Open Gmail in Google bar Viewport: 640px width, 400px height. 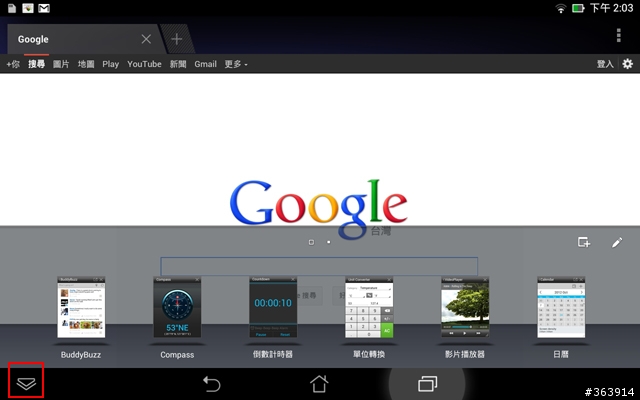tap(205, 64)
